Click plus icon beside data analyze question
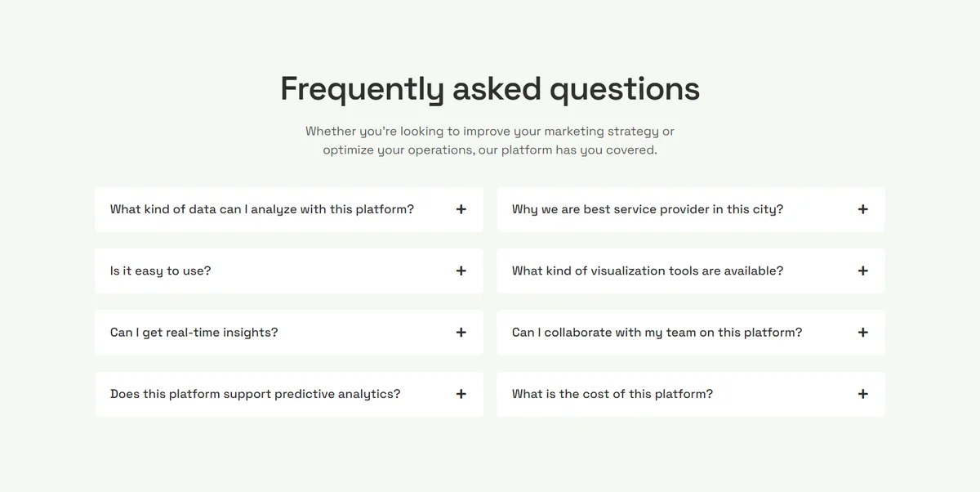 coord(461,209)
